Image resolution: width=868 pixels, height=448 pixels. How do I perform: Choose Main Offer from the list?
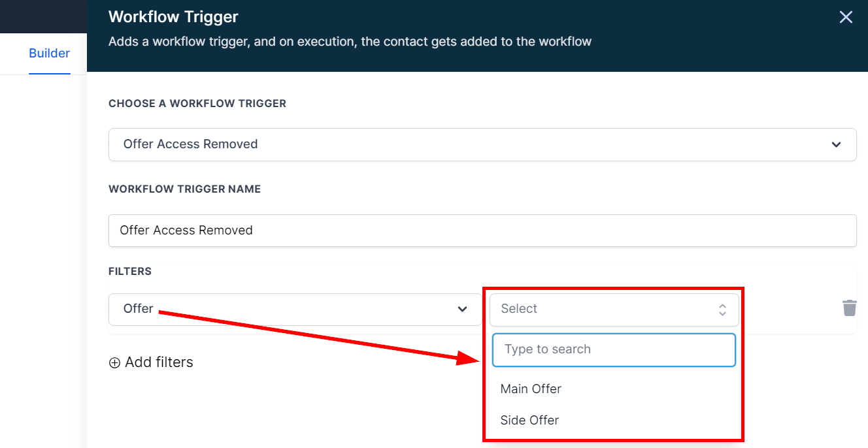click(x=531, y=389)
